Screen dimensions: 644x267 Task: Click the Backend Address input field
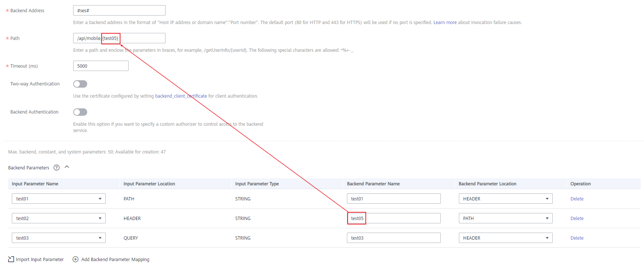119,10
